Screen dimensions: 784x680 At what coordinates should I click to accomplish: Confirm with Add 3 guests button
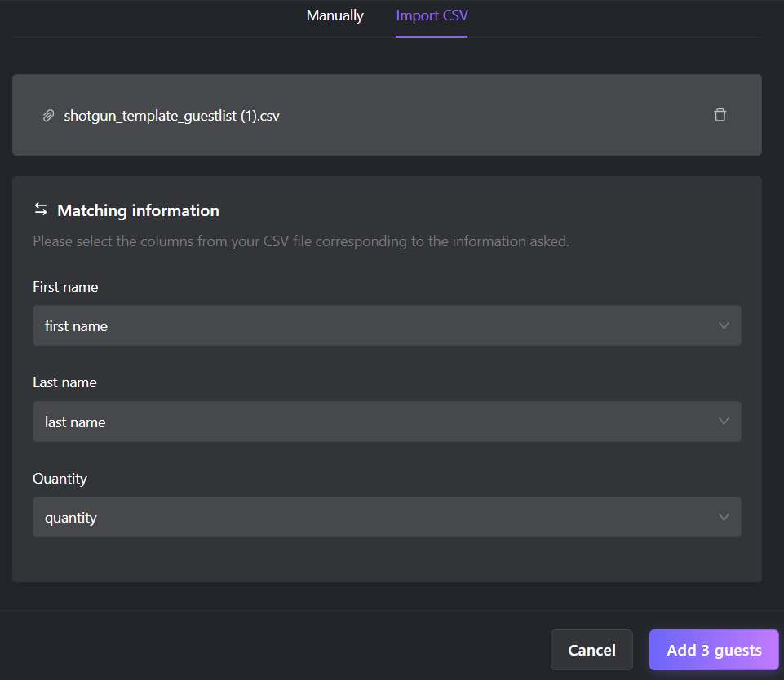[714, 650]
